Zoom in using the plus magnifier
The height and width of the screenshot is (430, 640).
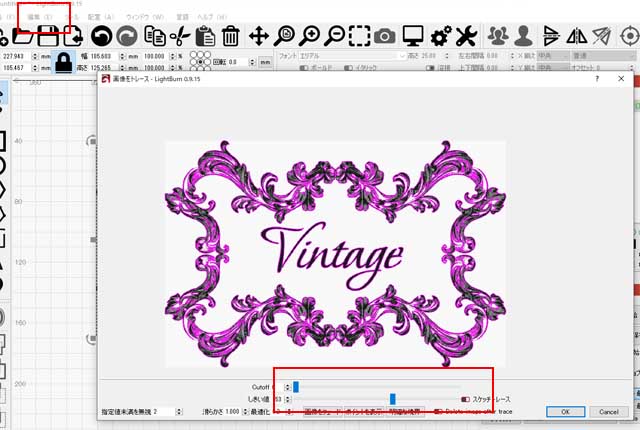(x=309, y=36)
